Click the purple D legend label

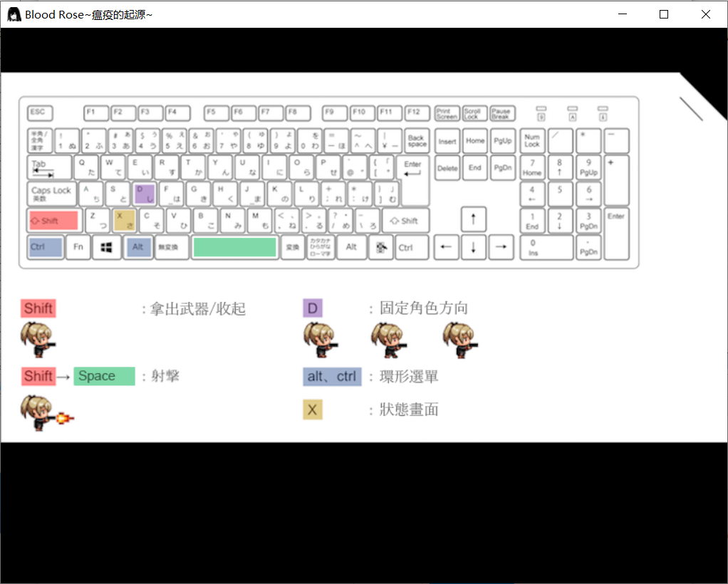tap(313, 308)
